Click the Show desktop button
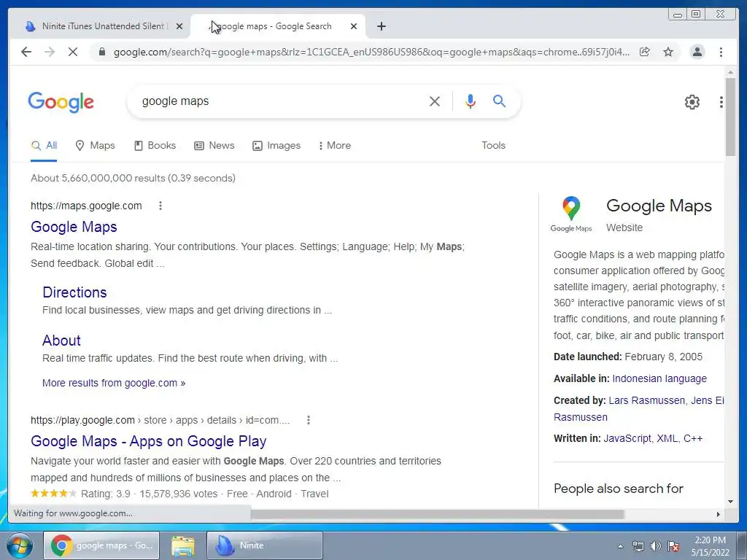The height and width of the screenshot is (560, 747). (743, 545)
